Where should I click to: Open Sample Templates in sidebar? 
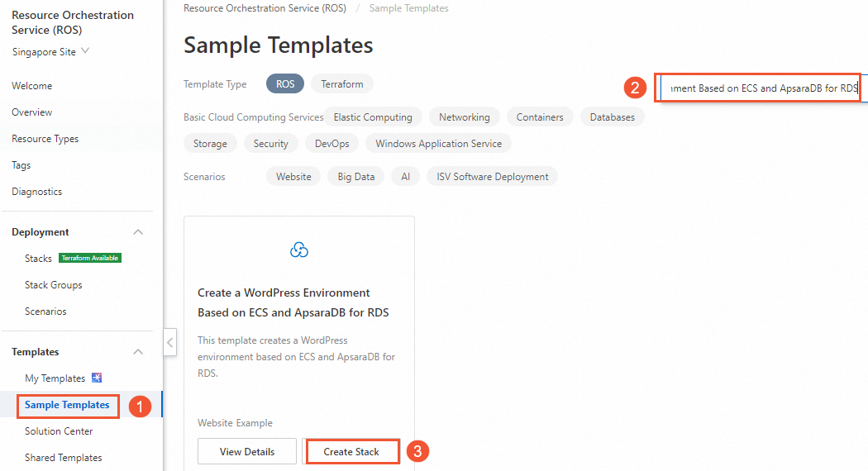67,405
